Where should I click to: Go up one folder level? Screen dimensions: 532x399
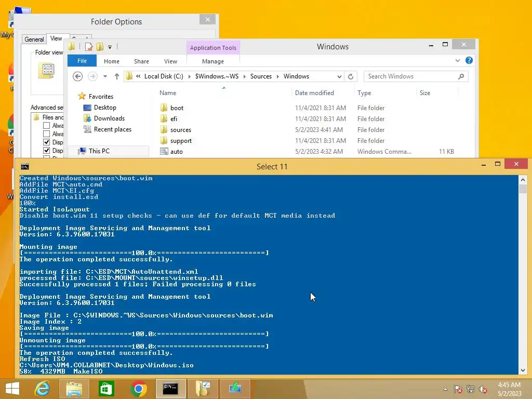[x=117, y=76]
